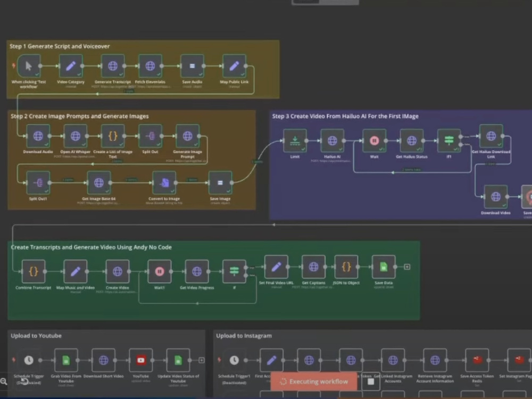This screenshot has width=532, height=399.
Task: Select the Get Image Base 64 node
Action: coord(99,183)
